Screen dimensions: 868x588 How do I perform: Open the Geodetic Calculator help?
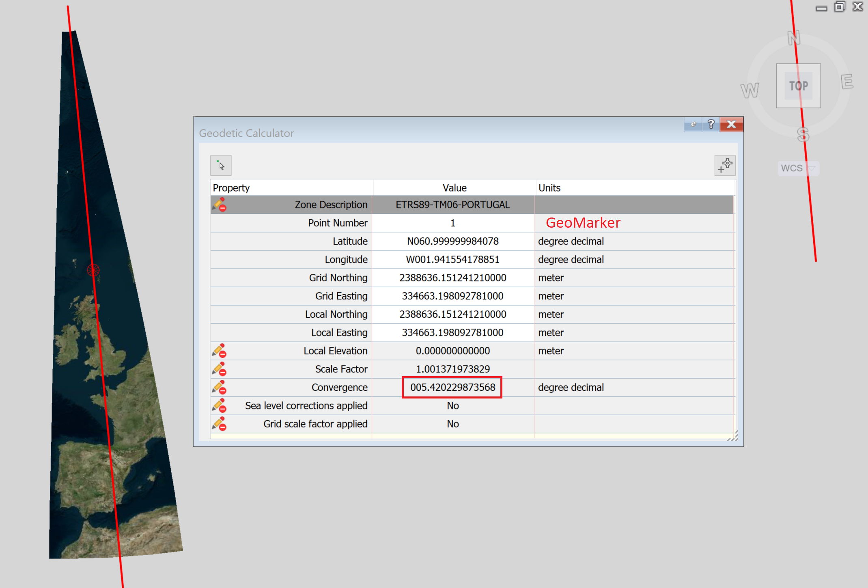(x=711, y=125)
